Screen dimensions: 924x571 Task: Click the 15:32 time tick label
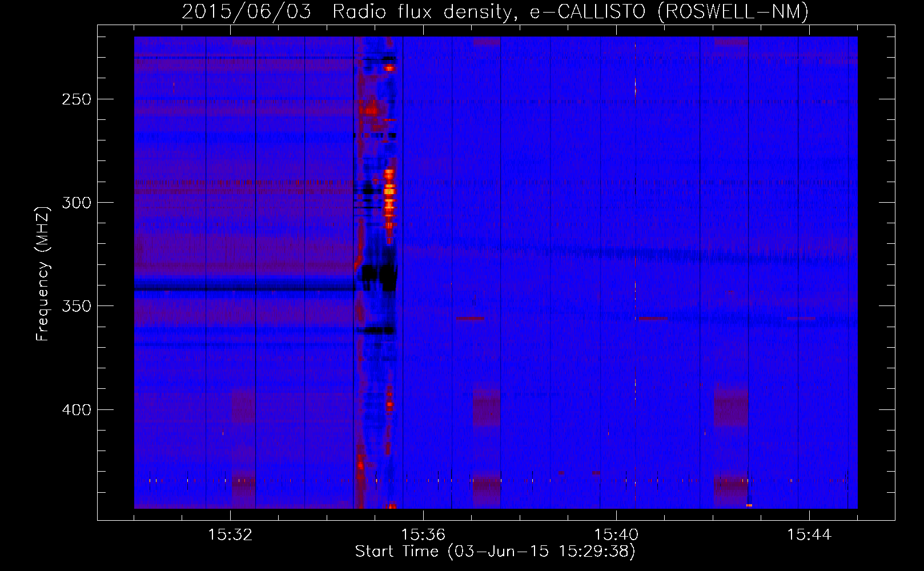click(x=230, y=535)
